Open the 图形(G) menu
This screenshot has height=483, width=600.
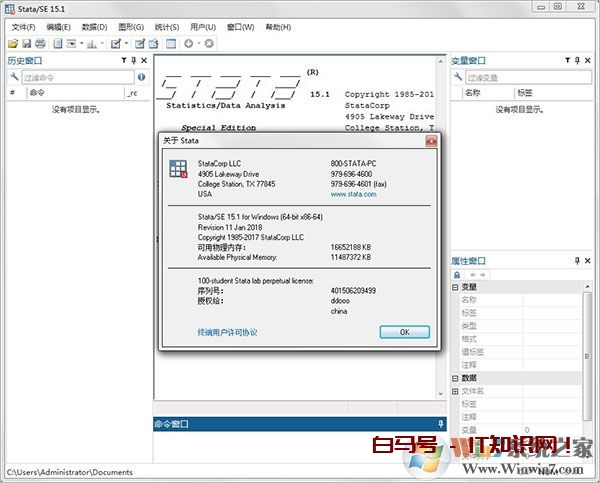click(x=131, y=26)
